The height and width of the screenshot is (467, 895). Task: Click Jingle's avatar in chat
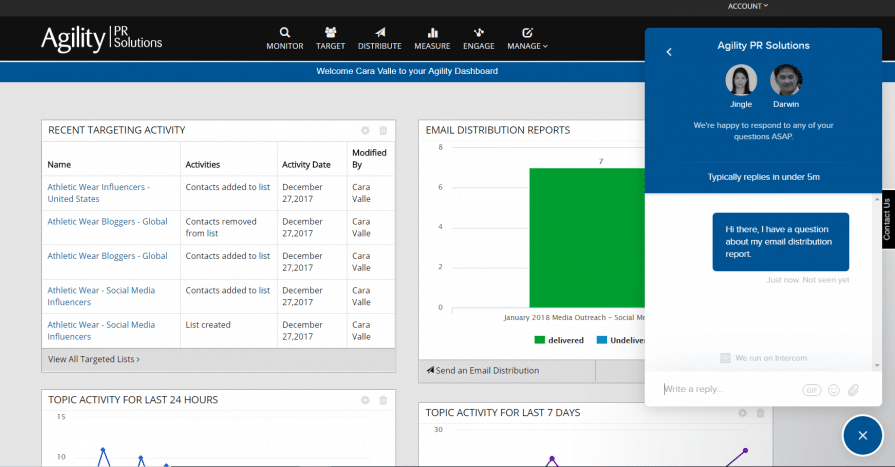click(741, 80)
